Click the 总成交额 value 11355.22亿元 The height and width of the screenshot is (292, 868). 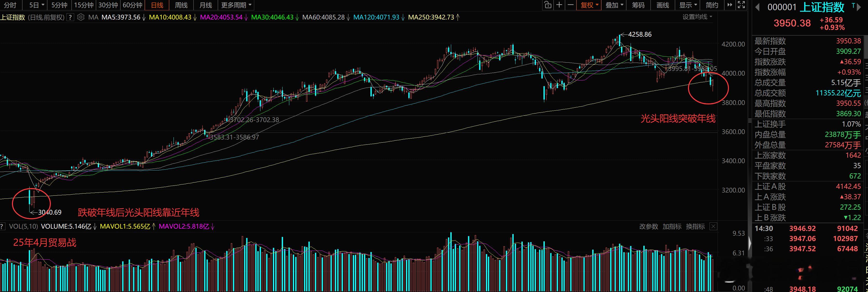click(838, 93)
